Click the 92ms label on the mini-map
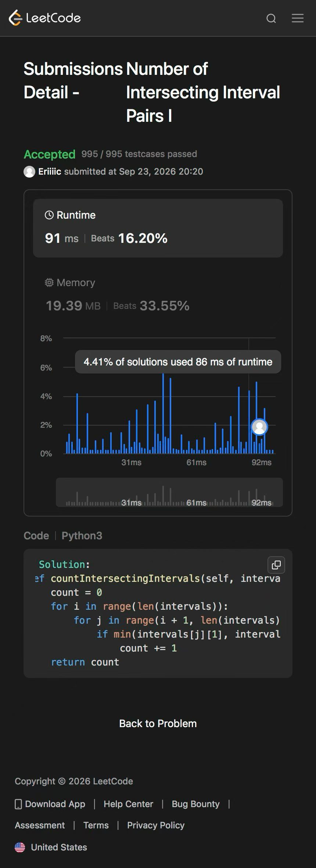The height and width of the screenshot is (868, 316). click(x=262, y=503)
